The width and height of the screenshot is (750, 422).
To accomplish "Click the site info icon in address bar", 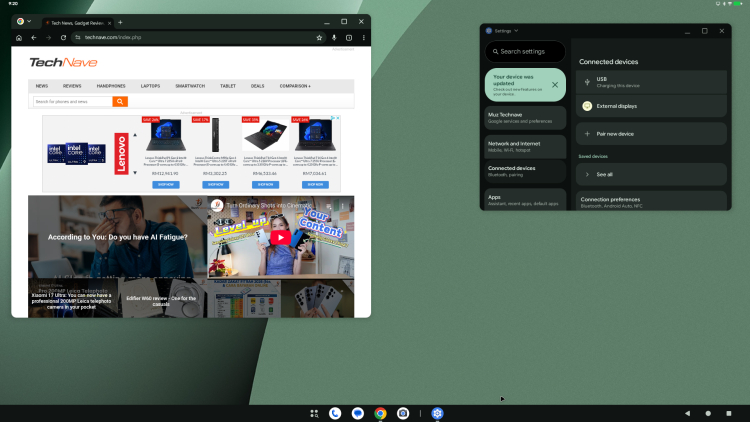I will (x=77, y=37).
